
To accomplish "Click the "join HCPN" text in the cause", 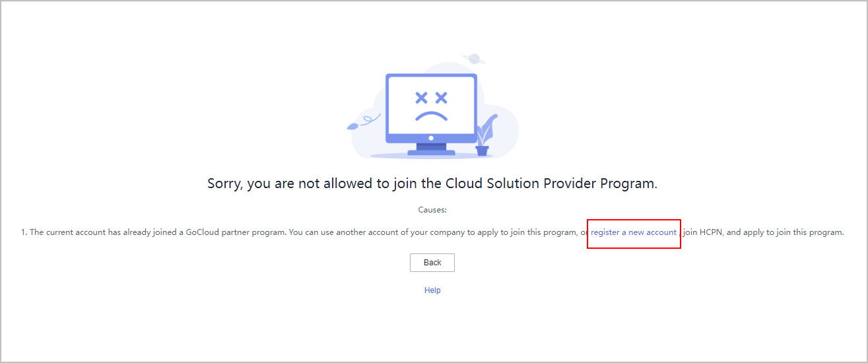I will [x=703, y=232].
